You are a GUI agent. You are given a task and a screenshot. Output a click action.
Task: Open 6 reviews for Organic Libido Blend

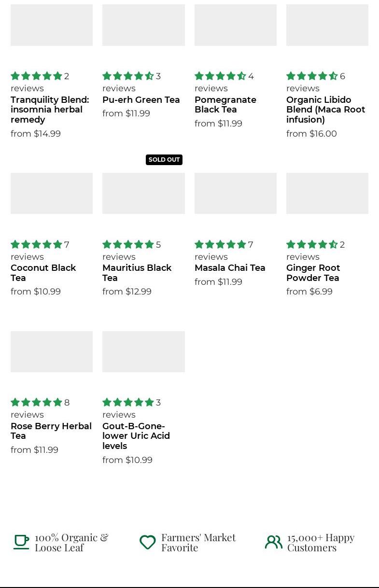316,82
